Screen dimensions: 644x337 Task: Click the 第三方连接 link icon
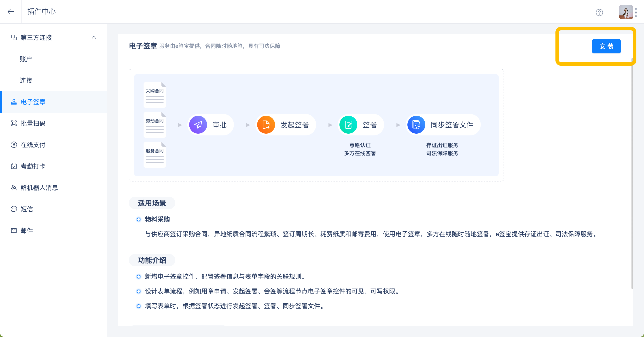[x=14, y=38]
